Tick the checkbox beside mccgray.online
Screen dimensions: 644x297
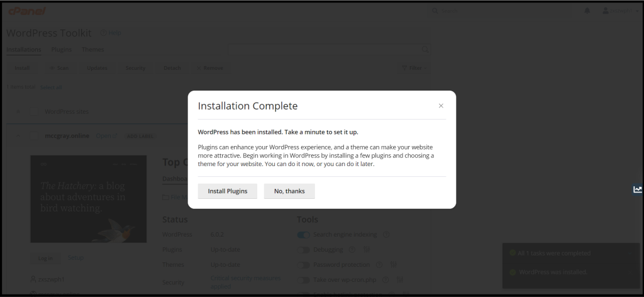tap(34, 136)
